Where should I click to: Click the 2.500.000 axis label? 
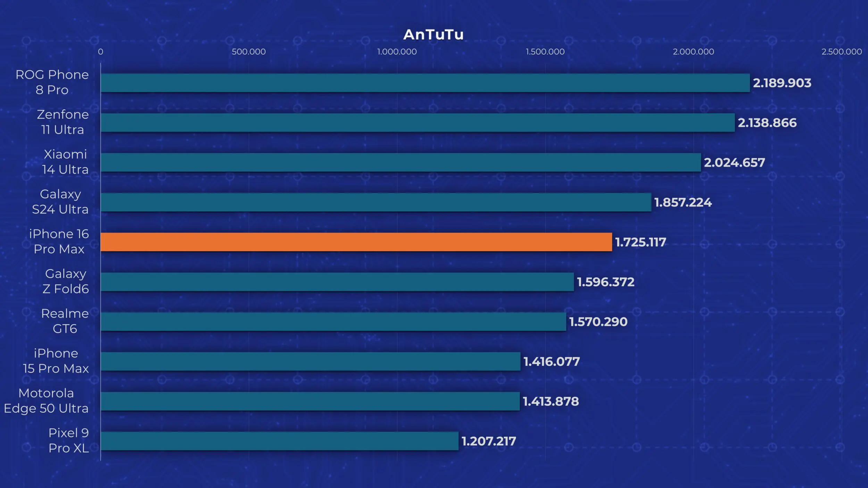click(842, 52)
